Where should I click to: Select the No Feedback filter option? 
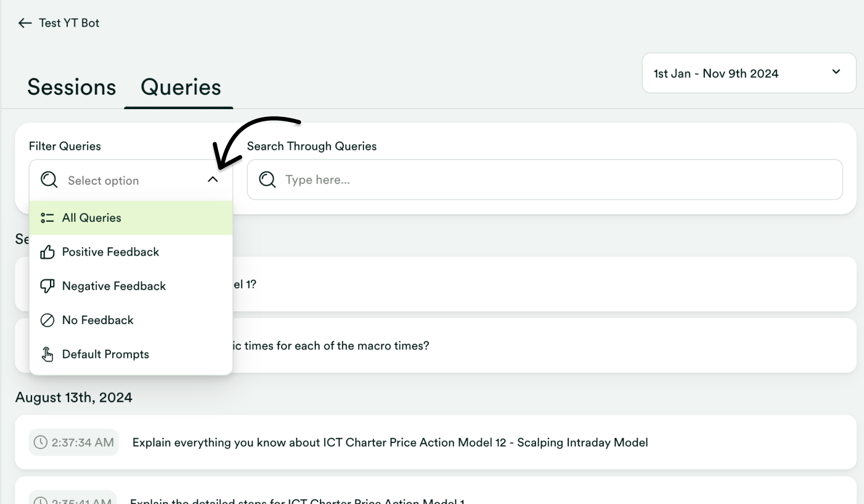click(x=98, y=320)
